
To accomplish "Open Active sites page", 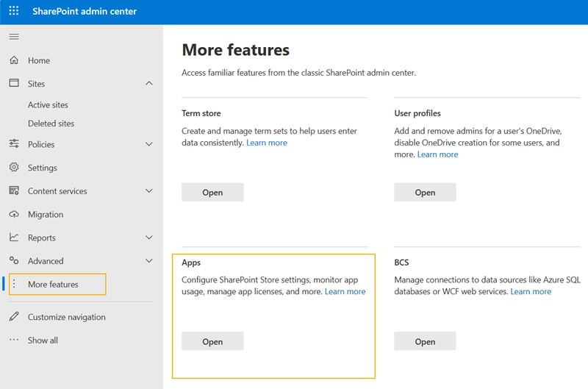I will coord(48,105).
